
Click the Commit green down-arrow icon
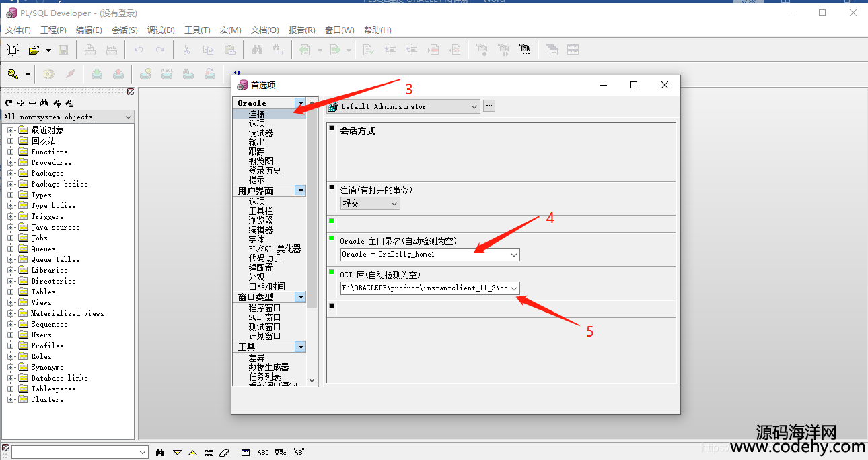click(97, 74)
